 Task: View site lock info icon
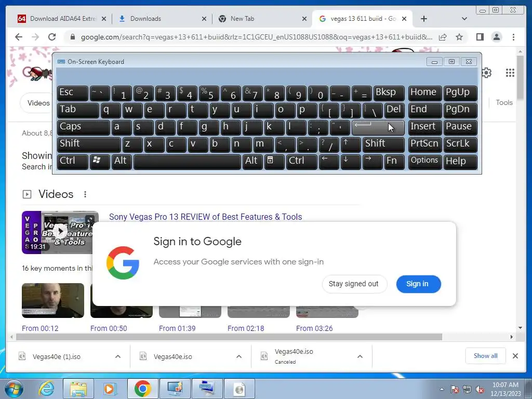[x=72, y=37]
